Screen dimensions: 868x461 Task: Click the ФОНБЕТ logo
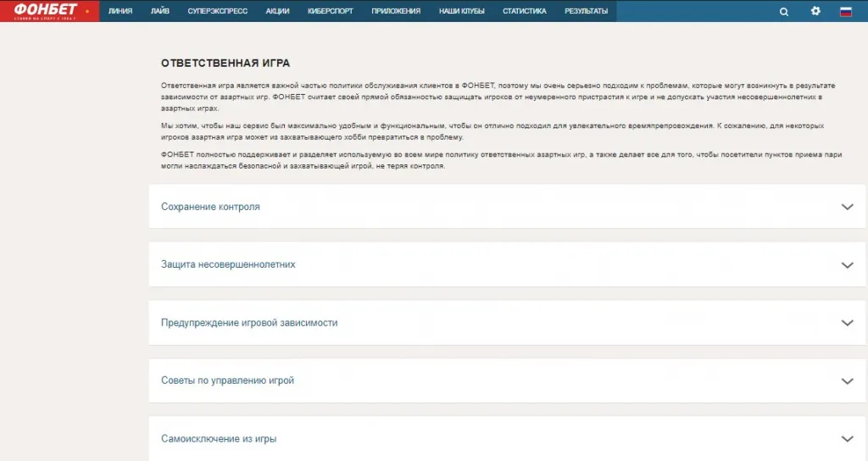46,10
